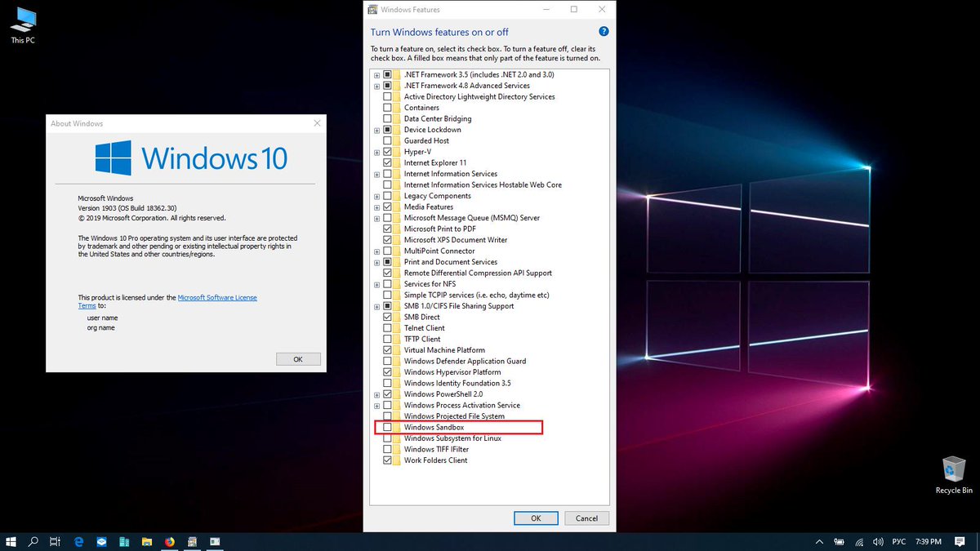Screen dimensions: 980x551
Task: Show hidden tray icons chevron
Action: [x=819, y=541]
